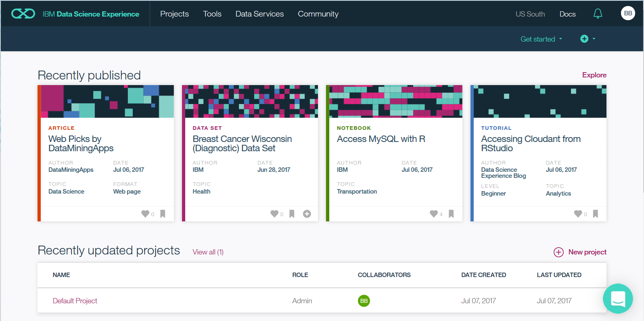
Task: Click the Analytics topic text
Action: pos(558,194)
